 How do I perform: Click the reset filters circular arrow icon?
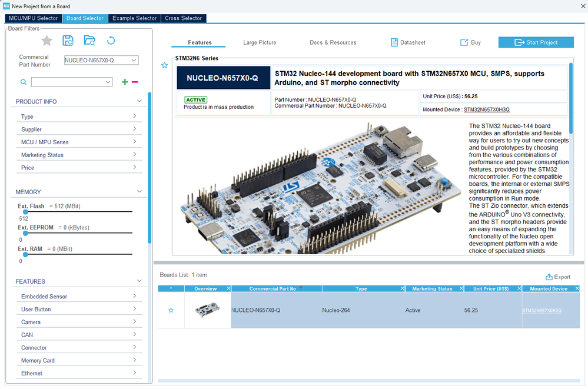click(x=111, y=41)
